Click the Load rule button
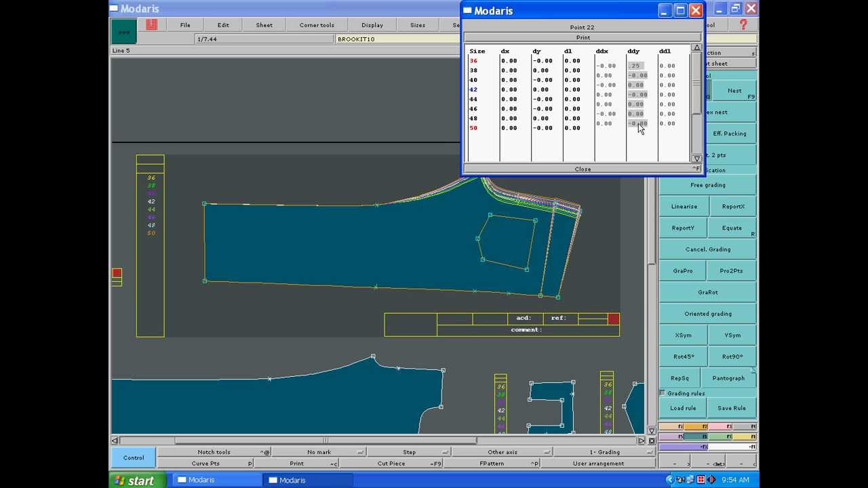 pos(683,408)
